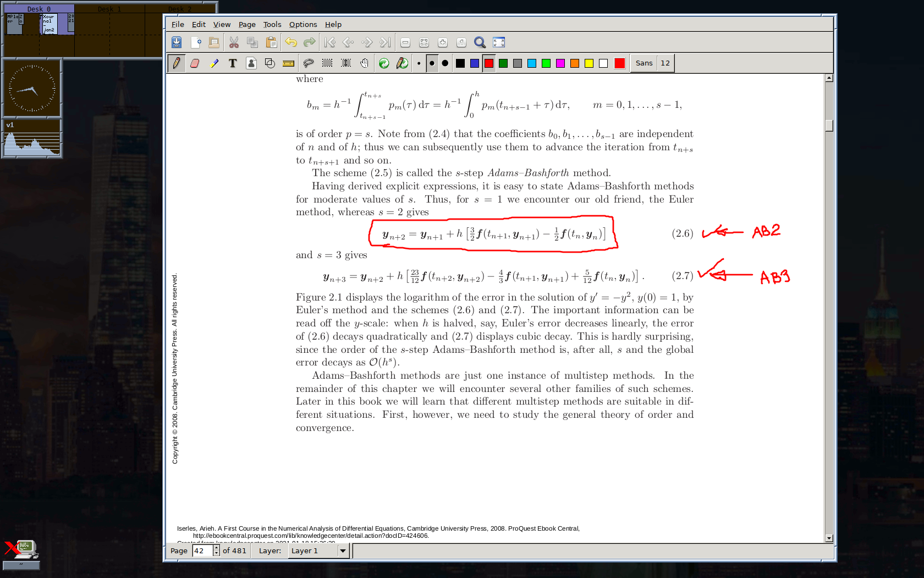Viewport: 924px width, 578px height.
Task: Open the Tools menu
Action: (272, 24)
